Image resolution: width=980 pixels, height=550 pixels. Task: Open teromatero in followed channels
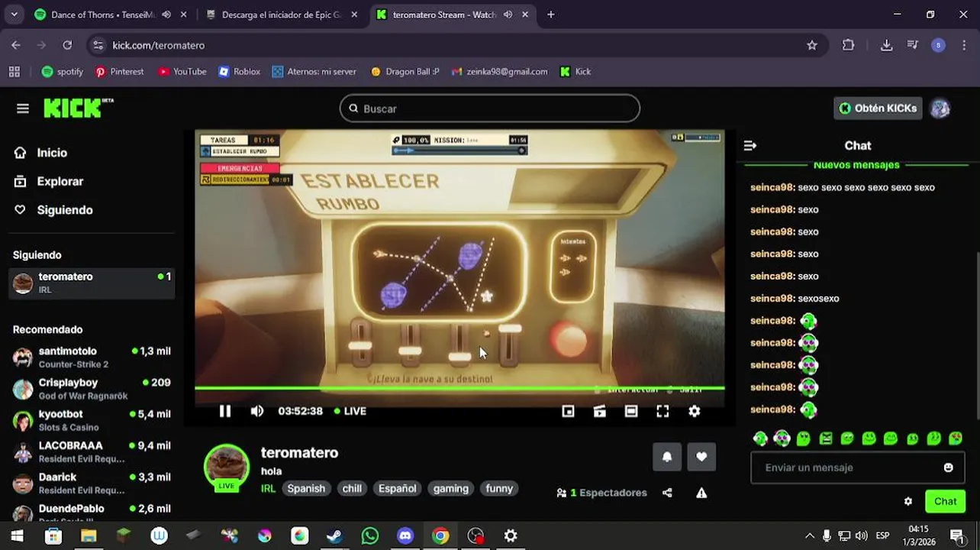pyautogui.click(x=92, y=283)
